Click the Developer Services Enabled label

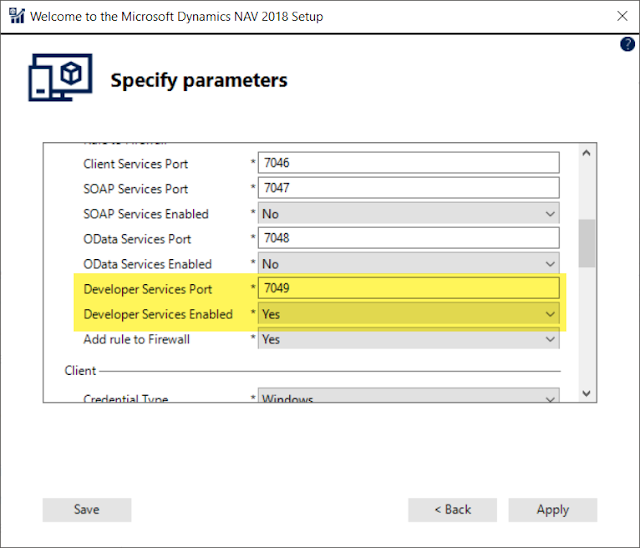click(158, 314)
